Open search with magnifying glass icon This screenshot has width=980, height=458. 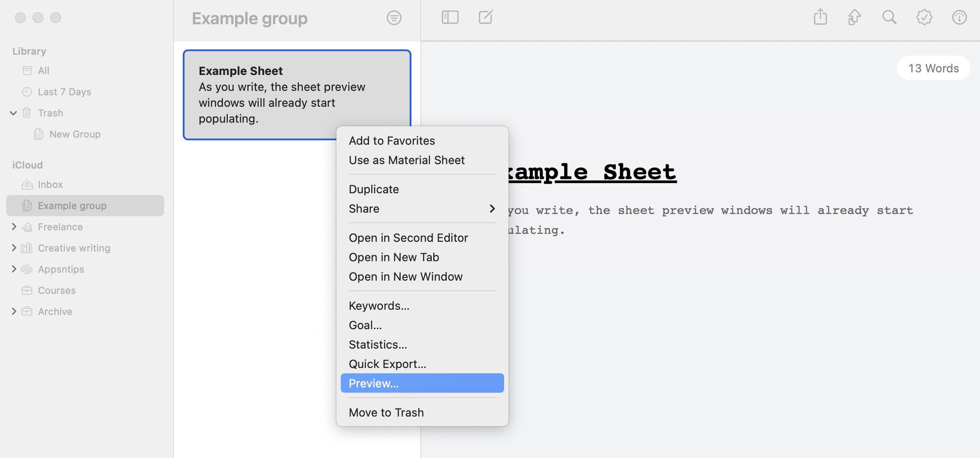pyautogui.click(x=889, y=18)
